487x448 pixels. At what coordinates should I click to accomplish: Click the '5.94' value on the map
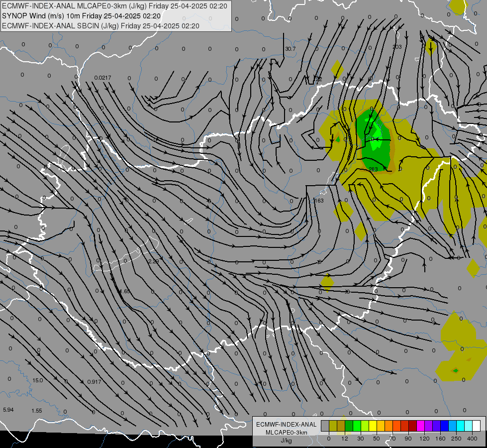(x=8, y=410)
